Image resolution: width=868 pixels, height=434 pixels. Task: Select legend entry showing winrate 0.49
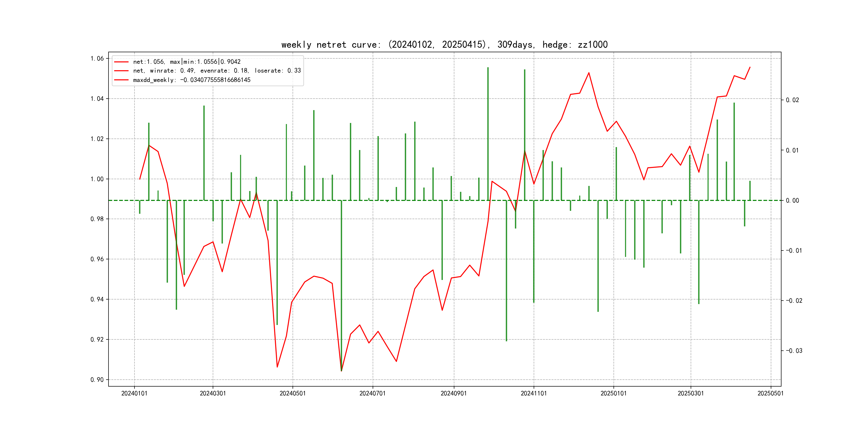(217, 71)
